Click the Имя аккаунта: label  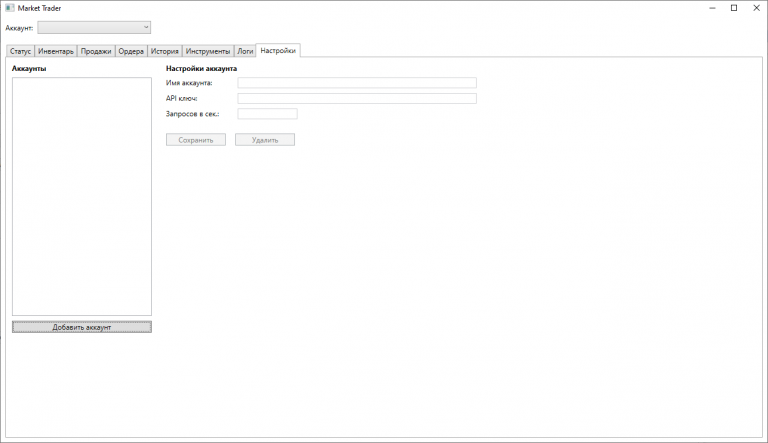click(x=189, y=83)
